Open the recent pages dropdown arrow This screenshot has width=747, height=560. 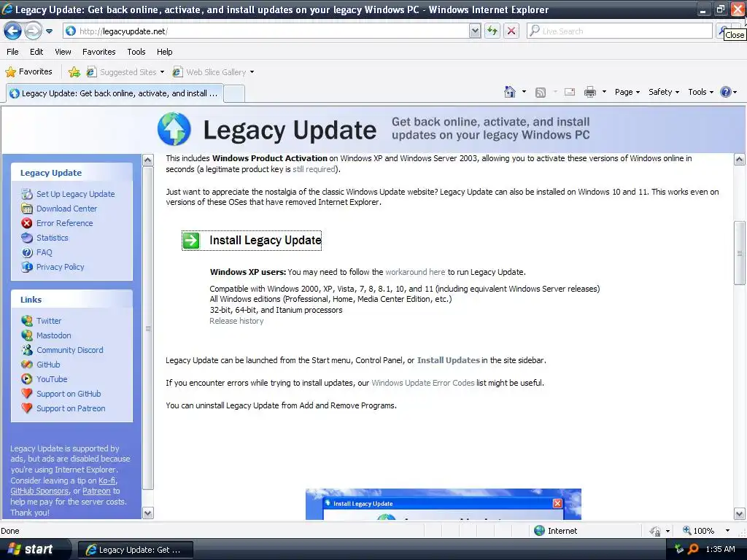click(49, 31)
